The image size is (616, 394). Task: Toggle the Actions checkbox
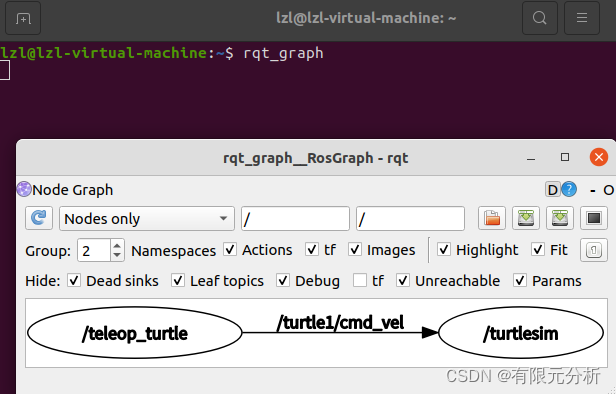[230, 249]
